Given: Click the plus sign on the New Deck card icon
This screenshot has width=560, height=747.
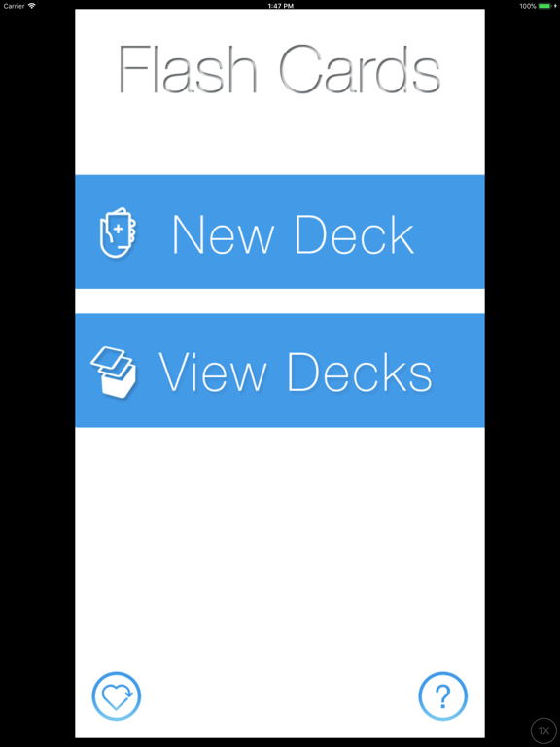Looking at the screenshot, I should 118,229.
